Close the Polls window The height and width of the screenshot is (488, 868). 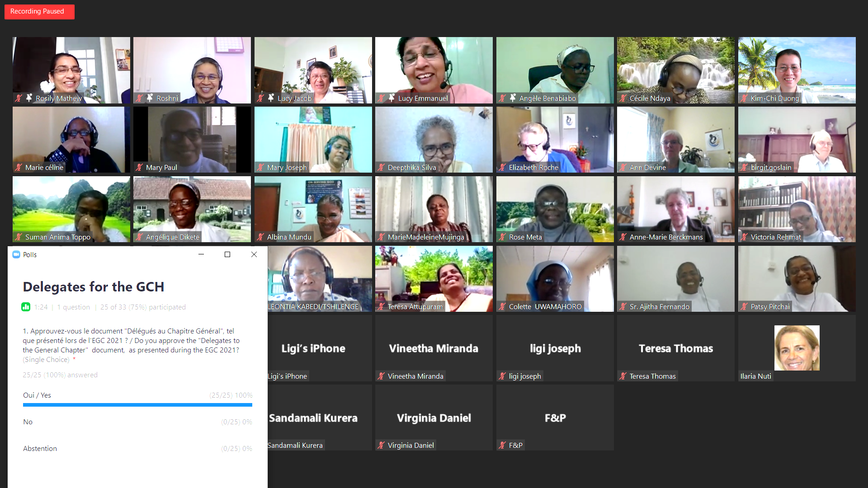click(254, 255)
